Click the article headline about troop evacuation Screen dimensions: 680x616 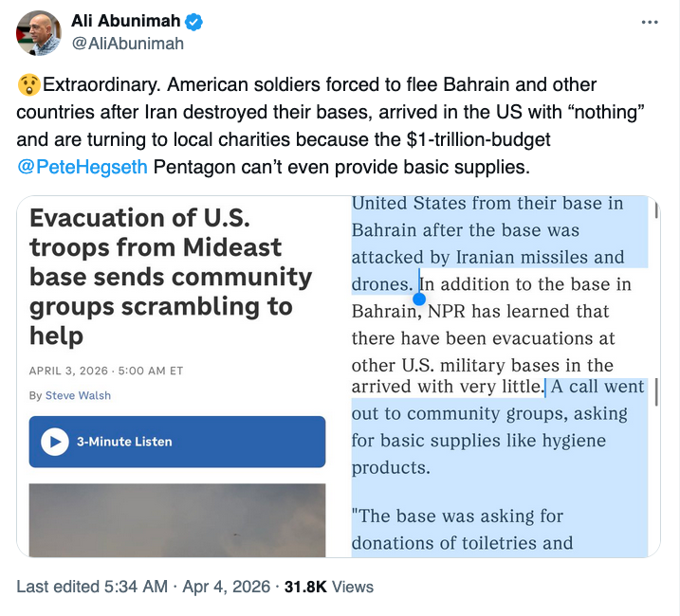click(171, 276)
